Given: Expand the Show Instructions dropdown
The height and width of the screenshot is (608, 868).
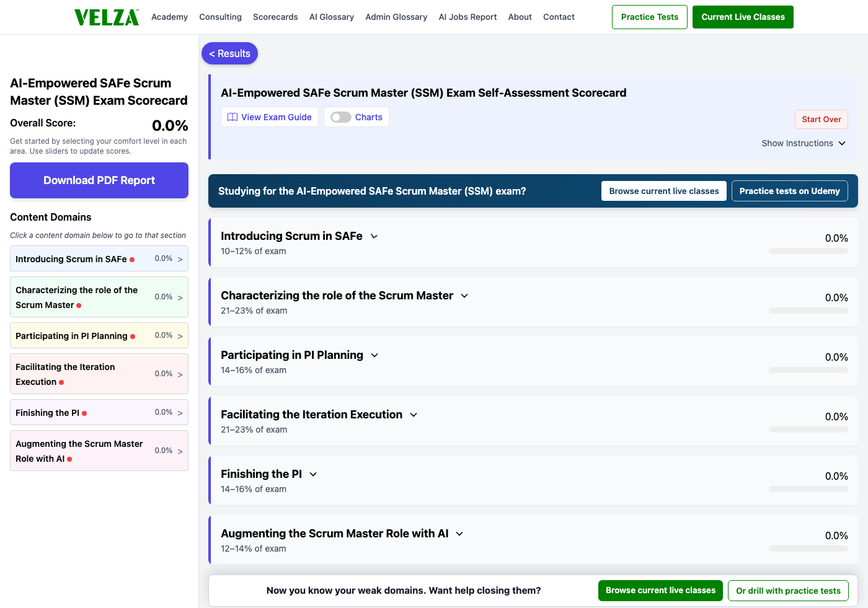Looking at the screenshot, I should pyautogui.click(x=804, y=143).
